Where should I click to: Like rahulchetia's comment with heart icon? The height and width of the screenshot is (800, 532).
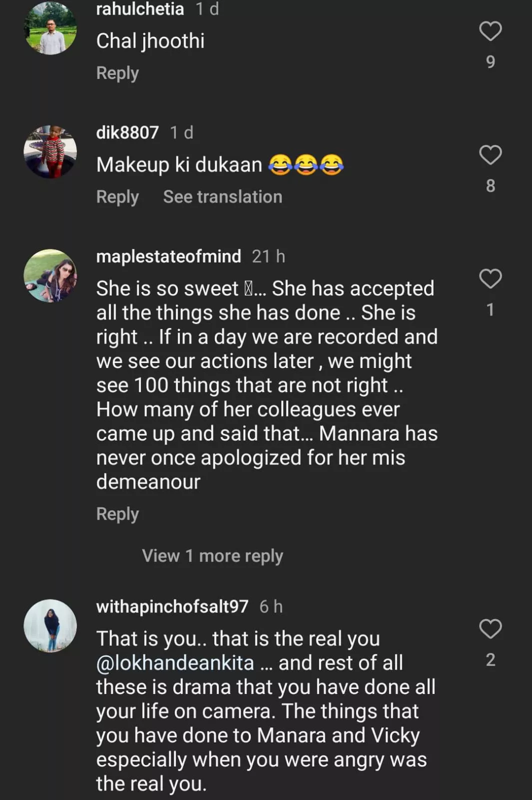coord(490,31)
